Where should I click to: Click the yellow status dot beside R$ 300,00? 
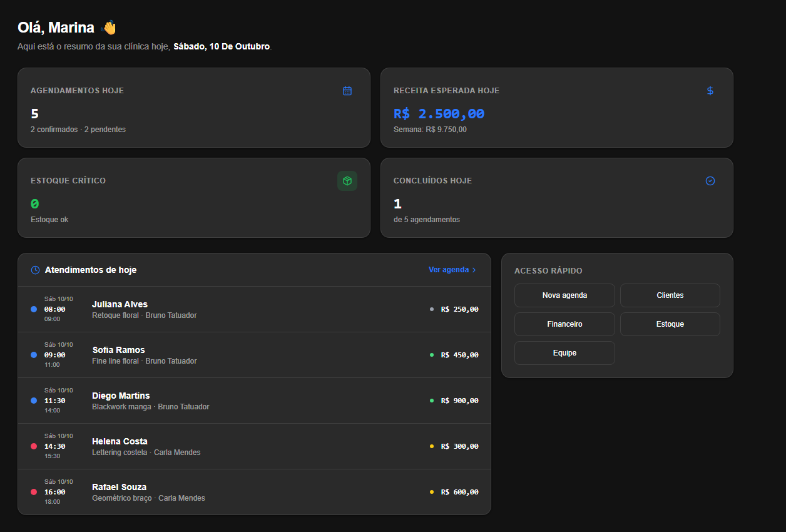(x=432, y=446)
